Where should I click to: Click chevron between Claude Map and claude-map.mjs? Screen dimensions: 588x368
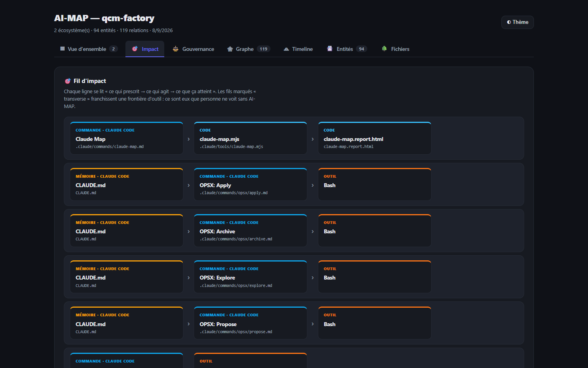click(x=189, y=139)
